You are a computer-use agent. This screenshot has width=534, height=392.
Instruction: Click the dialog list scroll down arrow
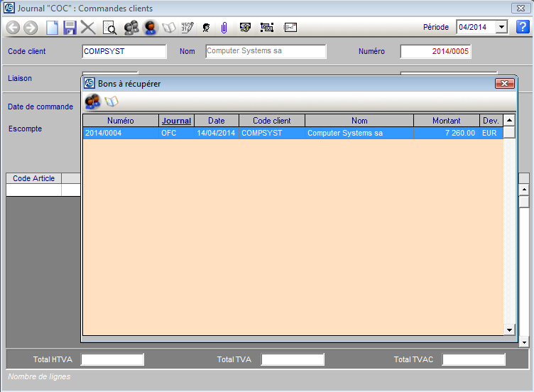click(509, 330)
